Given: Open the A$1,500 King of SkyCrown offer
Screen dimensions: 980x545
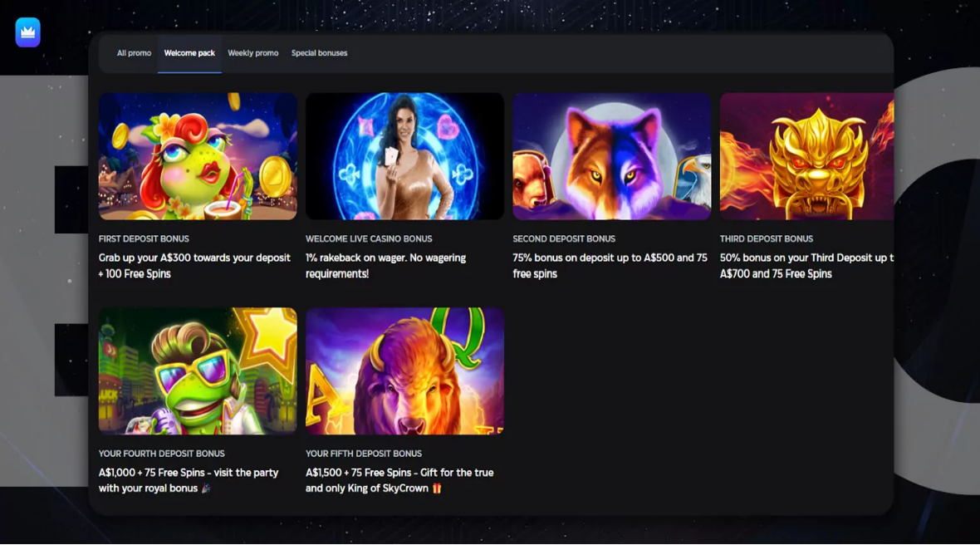Looking at the screenshot, I should 399,480.
